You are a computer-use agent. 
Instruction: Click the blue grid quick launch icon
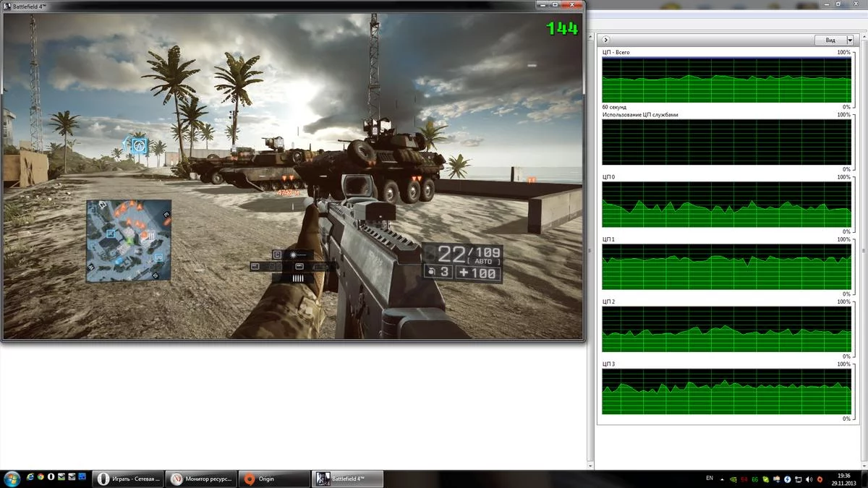click(82, 478)
